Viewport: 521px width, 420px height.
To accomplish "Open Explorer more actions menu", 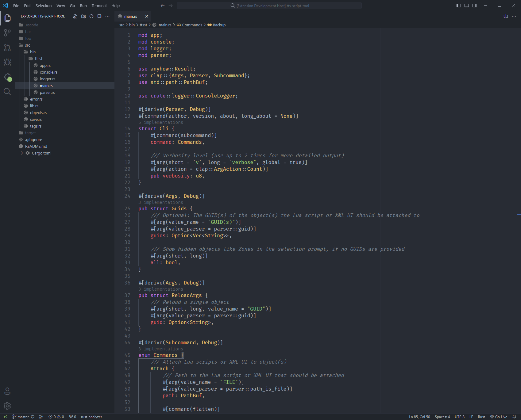I will pos(107,16).
